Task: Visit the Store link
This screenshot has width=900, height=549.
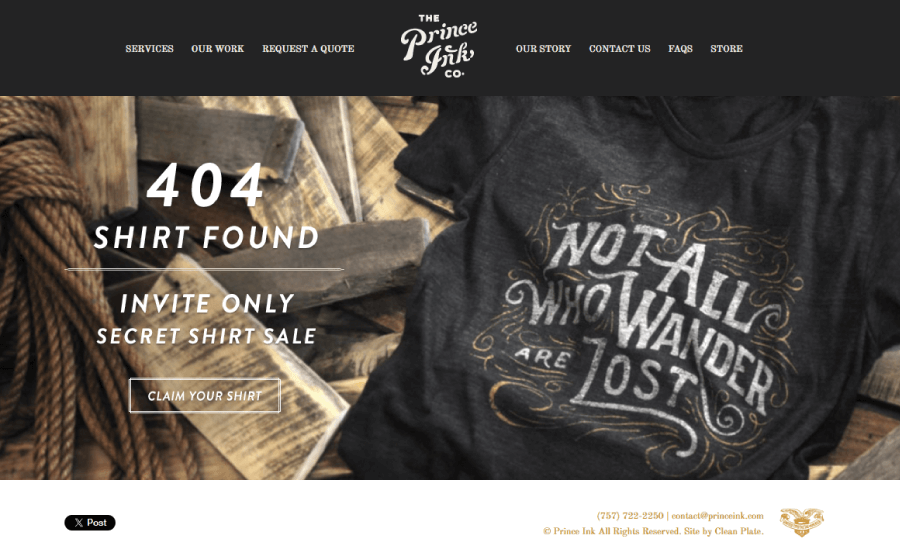Action: [726, 49]
